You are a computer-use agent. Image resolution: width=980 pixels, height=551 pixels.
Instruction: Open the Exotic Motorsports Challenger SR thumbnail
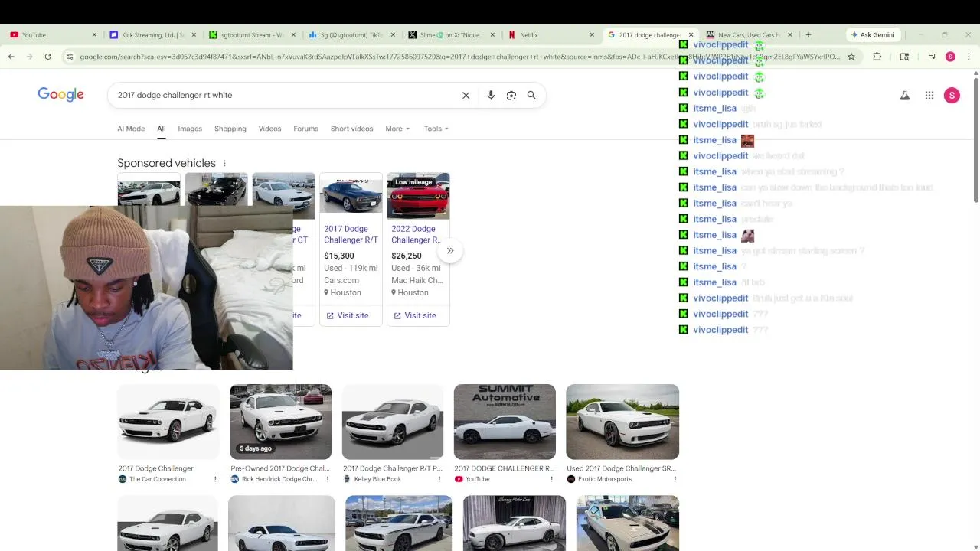622,422
